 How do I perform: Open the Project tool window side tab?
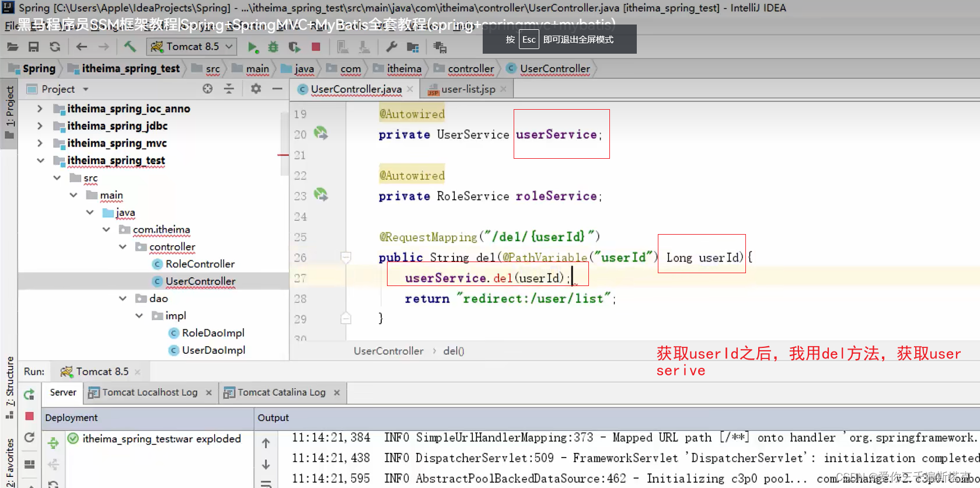9,112
